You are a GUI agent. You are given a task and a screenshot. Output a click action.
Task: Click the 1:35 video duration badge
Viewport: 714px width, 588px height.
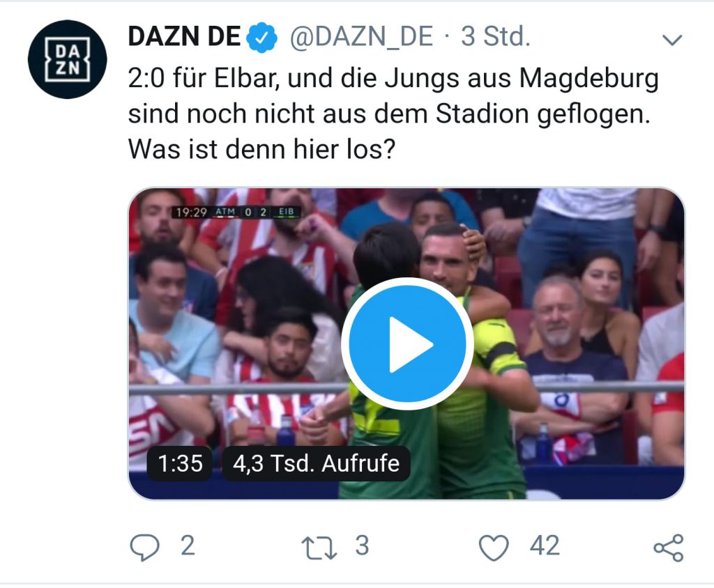coord(180,464)
